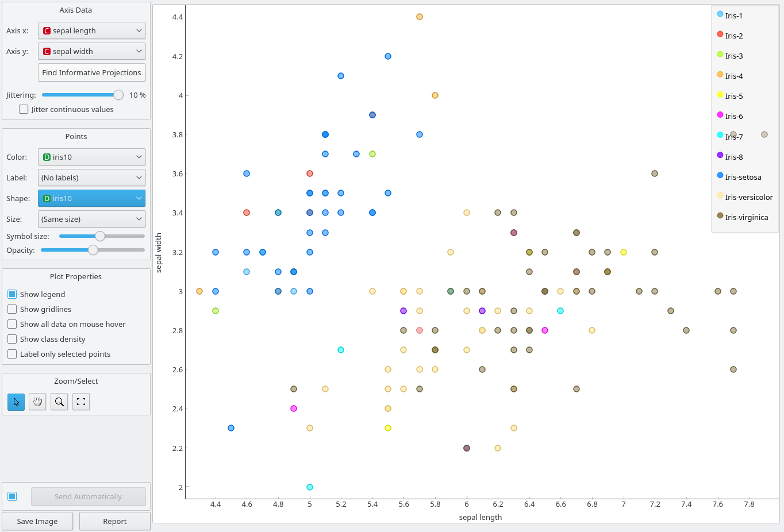
Task: Click the C variable icon beside sepal length
Action: pyautogui.click(x=47, y=30)
